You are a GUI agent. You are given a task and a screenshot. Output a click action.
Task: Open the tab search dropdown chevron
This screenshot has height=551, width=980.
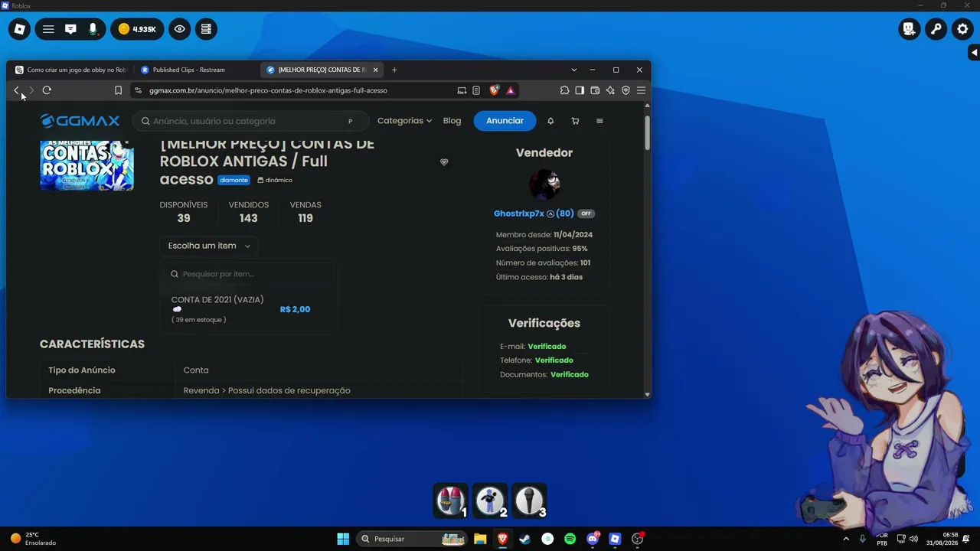(573, 70)
